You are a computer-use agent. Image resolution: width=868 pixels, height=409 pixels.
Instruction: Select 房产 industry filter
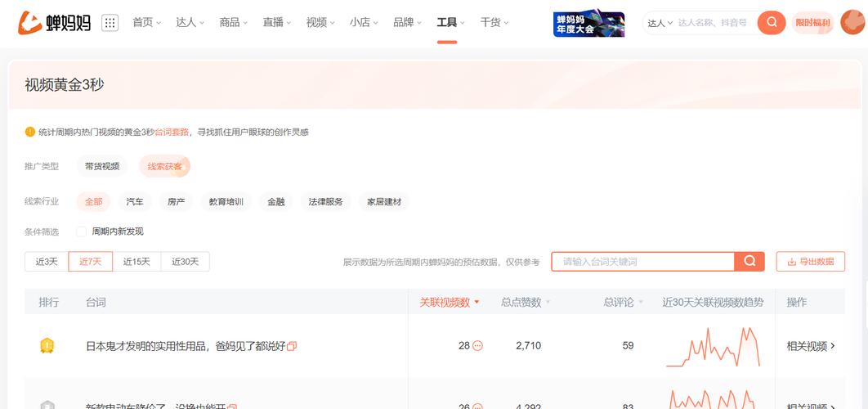[176, 202]
